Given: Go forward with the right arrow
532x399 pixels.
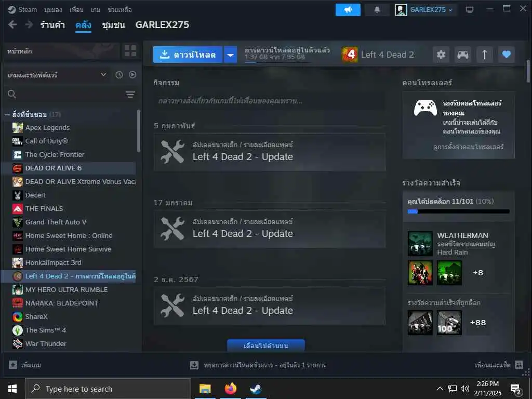Looking at the screenshot, I should tap(29, 24).
